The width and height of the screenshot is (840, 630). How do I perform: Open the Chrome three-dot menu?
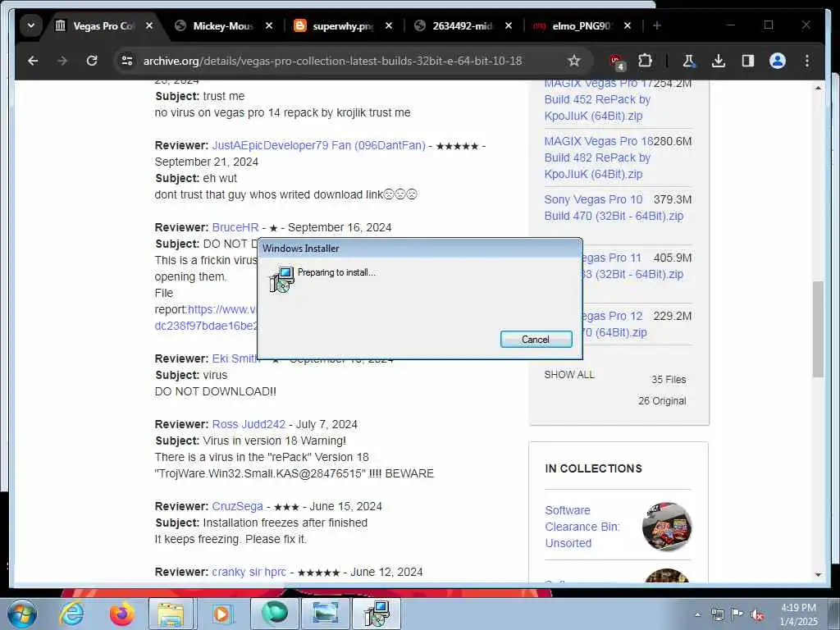[807, 61]
